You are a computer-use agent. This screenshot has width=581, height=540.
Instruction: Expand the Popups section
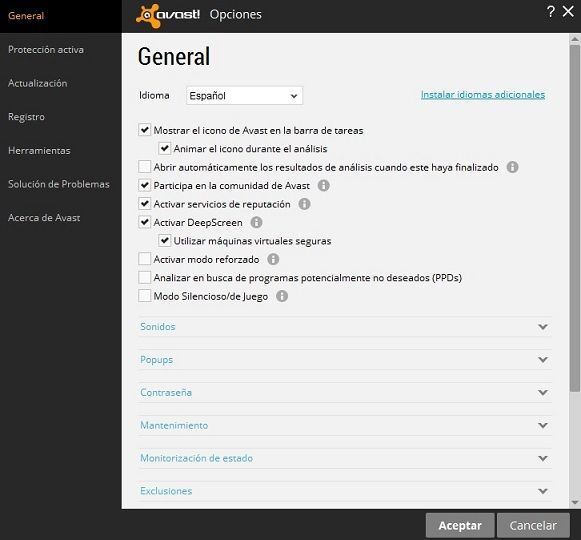[x=345, y=360]
